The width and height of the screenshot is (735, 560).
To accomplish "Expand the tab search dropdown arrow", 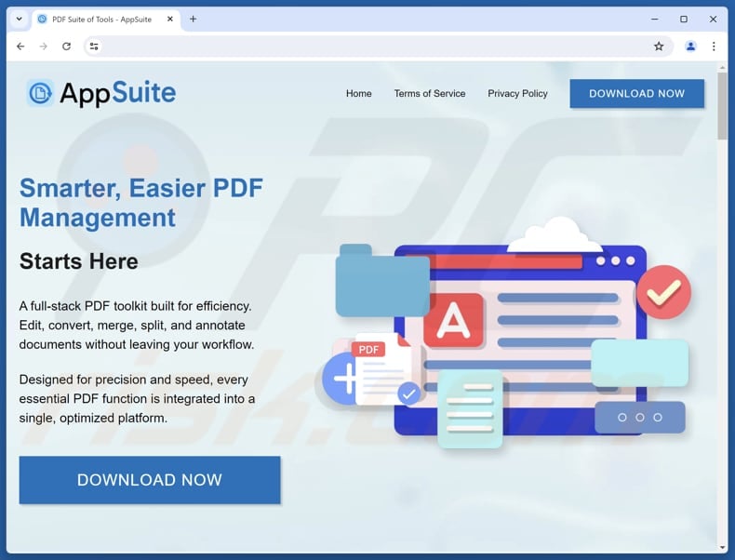I will [x=20, y=20].
